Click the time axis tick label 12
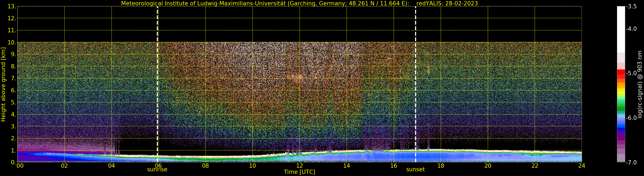Screen dimensions: 644x176 point(300,166)
